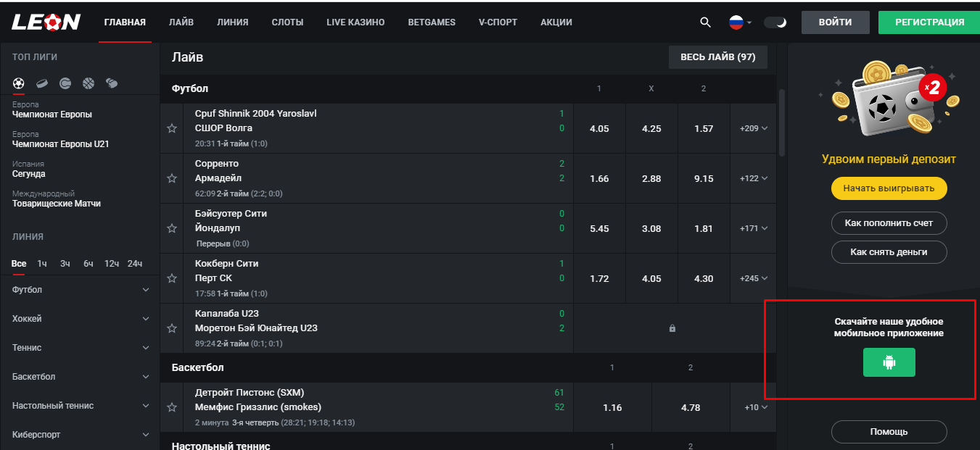Image resolution: width=980 pixels, height=450 pixels.
Task: Open the search magnifier icon
Action: pos(705,22)
